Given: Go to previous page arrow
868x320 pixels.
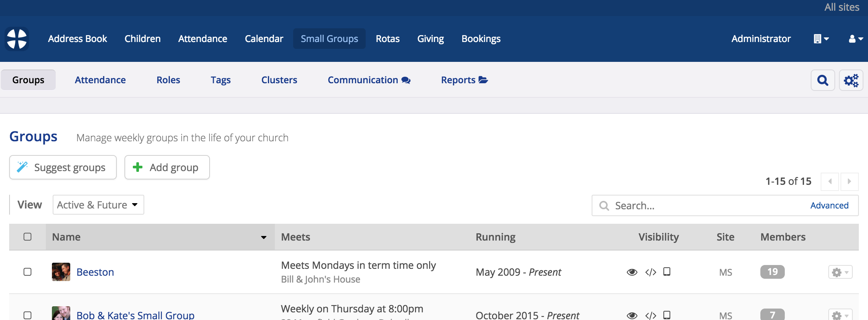Looking at the screenshot, I should pos(830,181).
